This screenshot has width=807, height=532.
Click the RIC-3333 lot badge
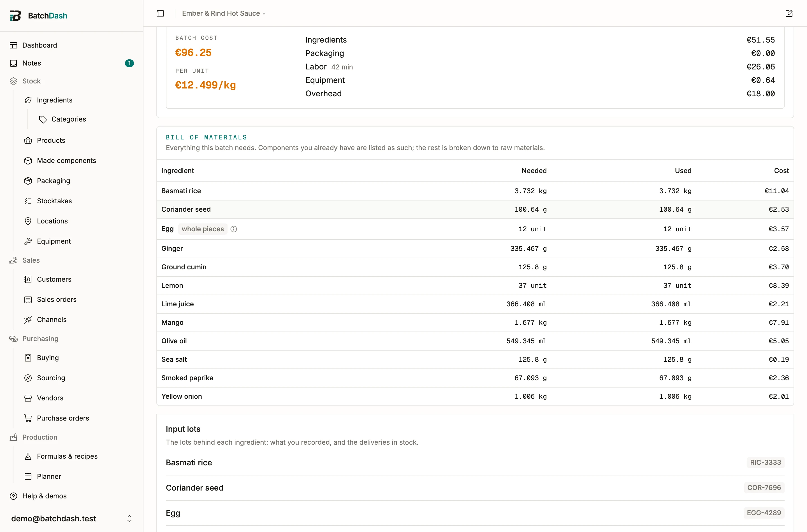coord(765,463)
